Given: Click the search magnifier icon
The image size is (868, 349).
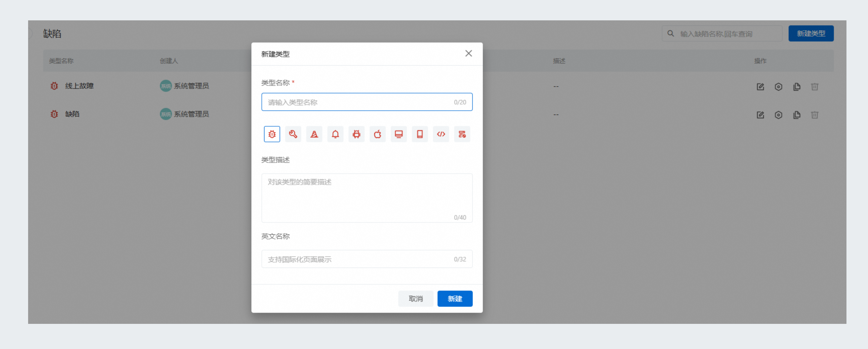Looking at the screenshot, I should tap(671, 34).
